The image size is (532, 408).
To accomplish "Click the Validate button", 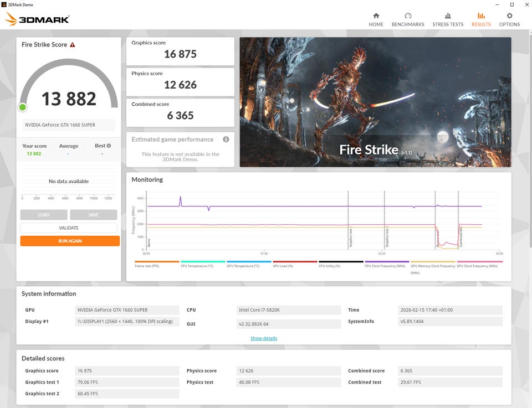I will point(69,228).
